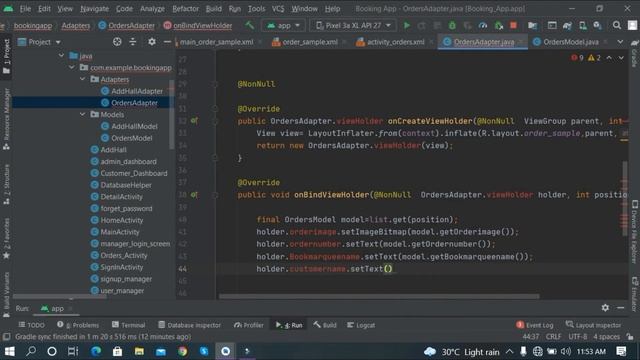Collapse the Adapters folder
The image size is (640, 360).
point(83,79)
